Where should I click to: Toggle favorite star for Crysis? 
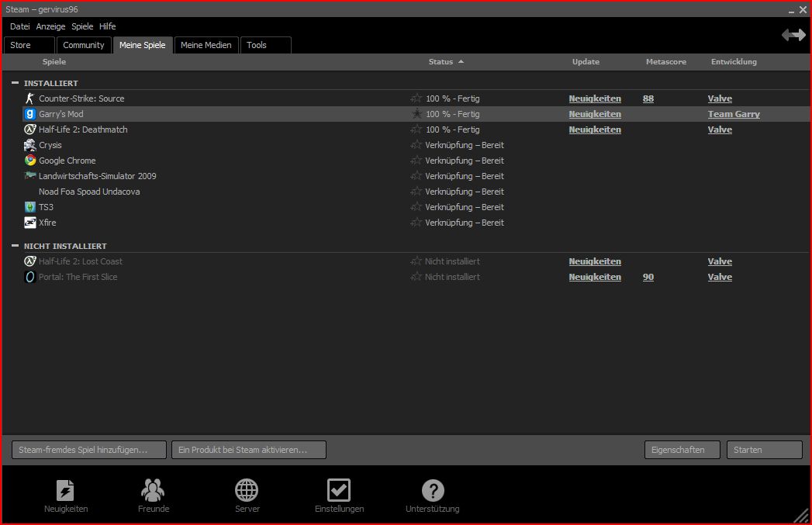click(416, 145)
